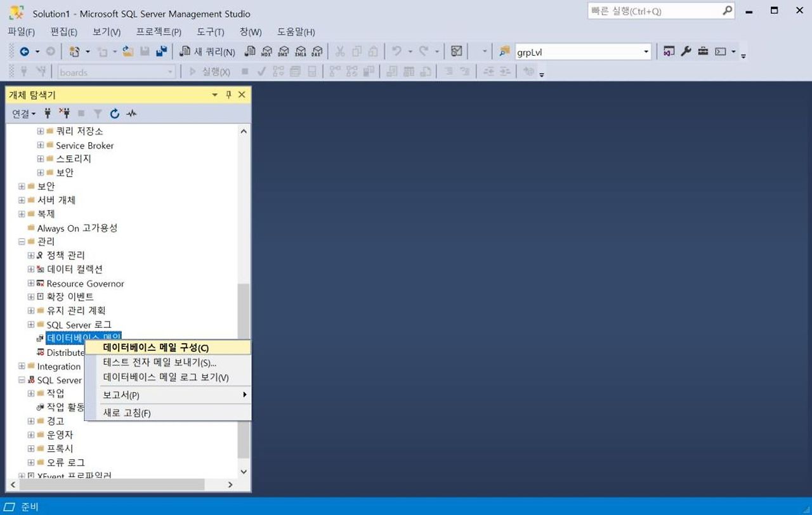Image resolution: width=812 pixels, height=515 pixels.
Task: Open the new project dropdown arrow
Action: pyautogui.click(x=88, y=52)
